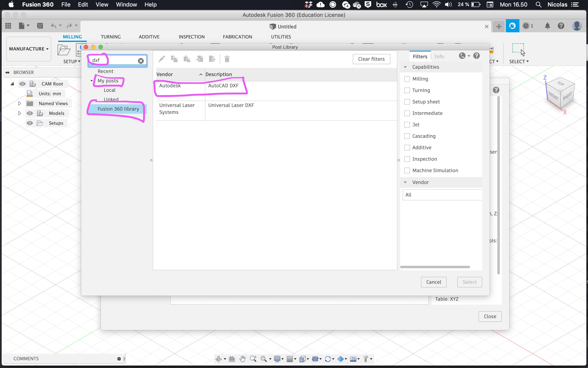This screenshot has width=588, height=368.
Task: Expand the Models tree node
Action: [x=19, y=113]
